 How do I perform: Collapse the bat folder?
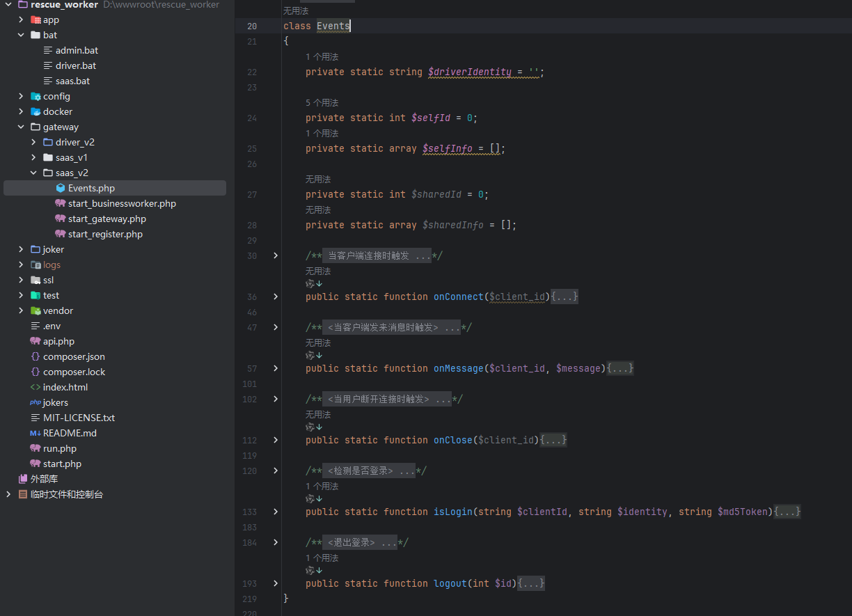[21, 35]
